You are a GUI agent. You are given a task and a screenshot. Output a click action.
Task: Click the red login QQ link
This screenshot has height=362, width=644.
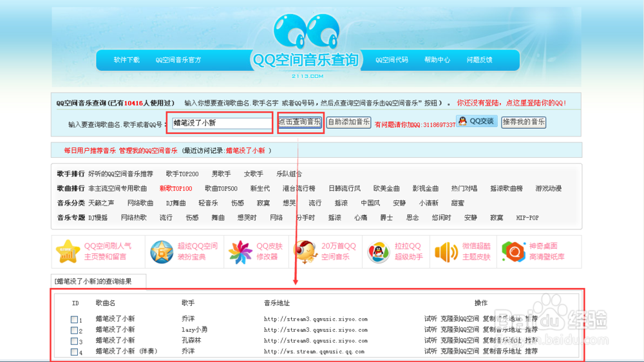click(x=511, y=103)
